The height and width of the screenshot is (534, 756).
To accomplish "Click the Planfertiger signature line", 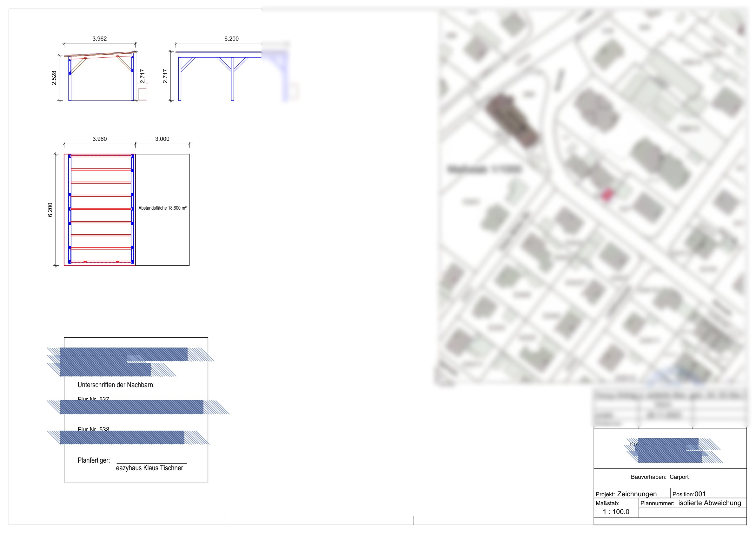I will pos(151,463).
